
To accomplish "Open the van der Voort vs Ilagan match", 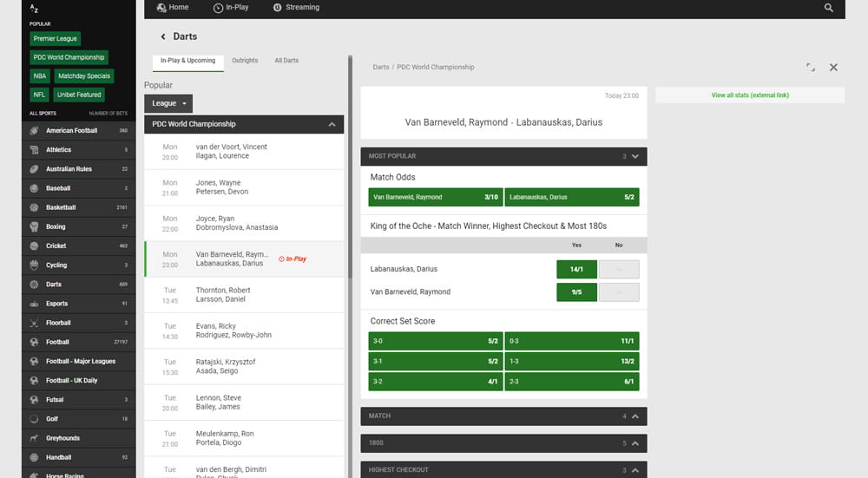I will [x=244, y=152].
